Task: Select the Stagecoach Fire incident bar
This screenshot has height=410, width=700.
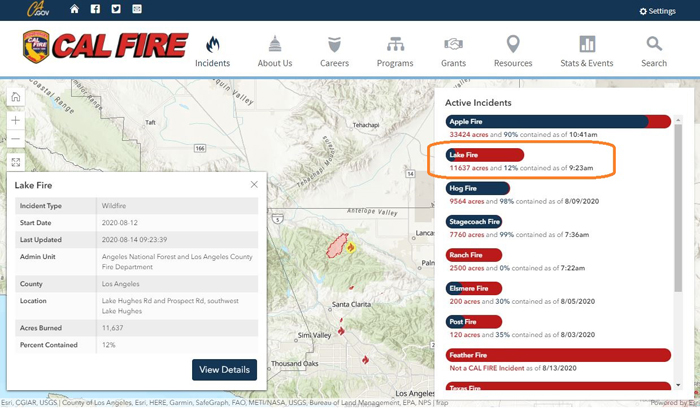Action: (x=474, y=222)
